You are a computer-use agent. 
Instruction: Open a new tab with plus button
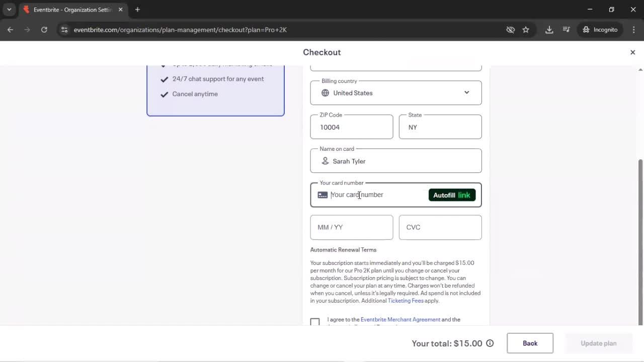click(x=137, y=10)
